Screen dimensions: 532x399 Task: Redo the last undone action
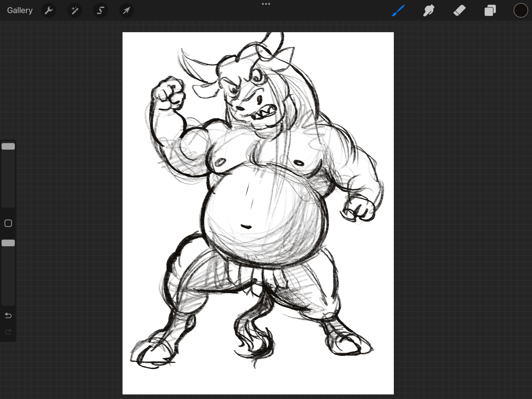pyautogui.click(x=8, y=332)
